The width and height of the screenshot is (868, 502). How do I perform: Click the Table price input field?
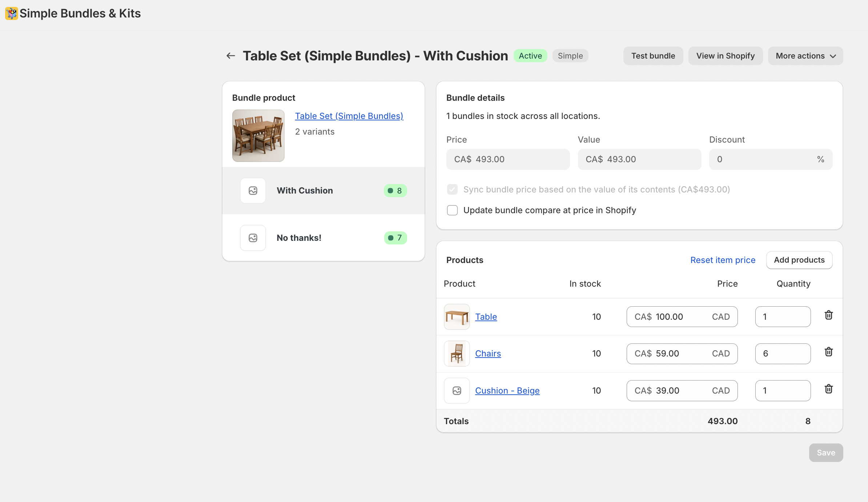point(682,317)
